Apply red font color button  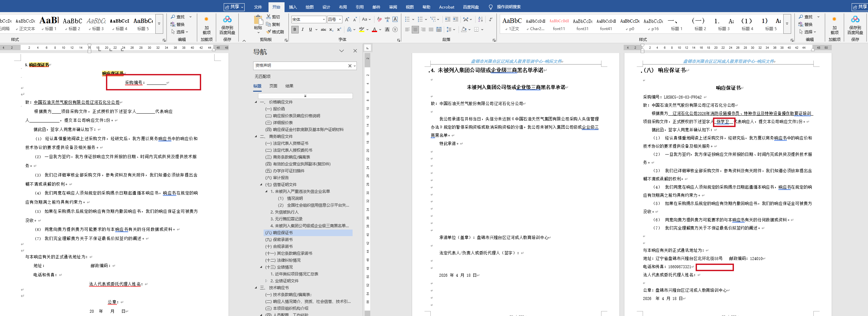pyautogui.click(x=374, y=30)
